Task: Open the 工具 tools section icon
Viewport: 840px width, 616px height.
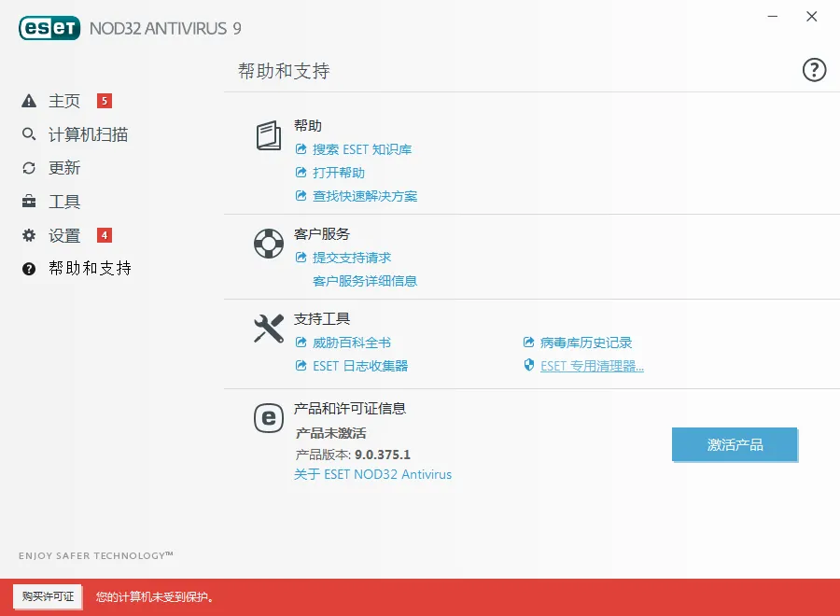Action: [28, 201]
